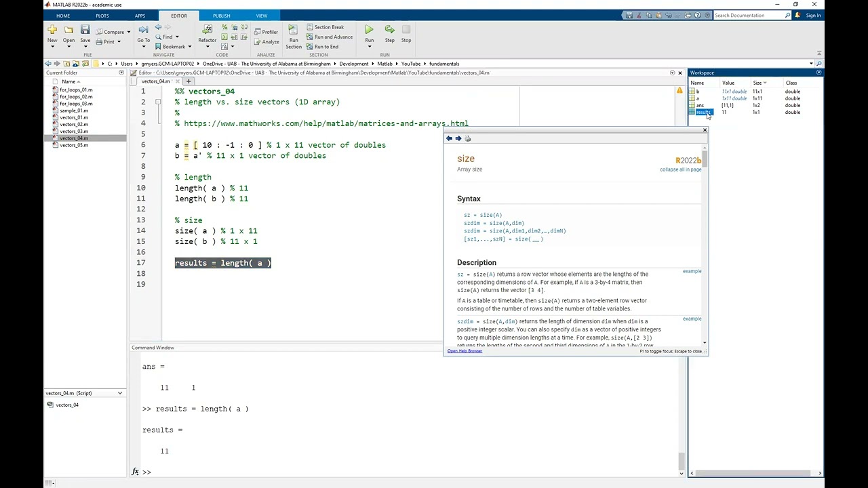The width and height of the screenshot is (868, 488).
Task: Run the script with green arrow
Action: (369, 30)
